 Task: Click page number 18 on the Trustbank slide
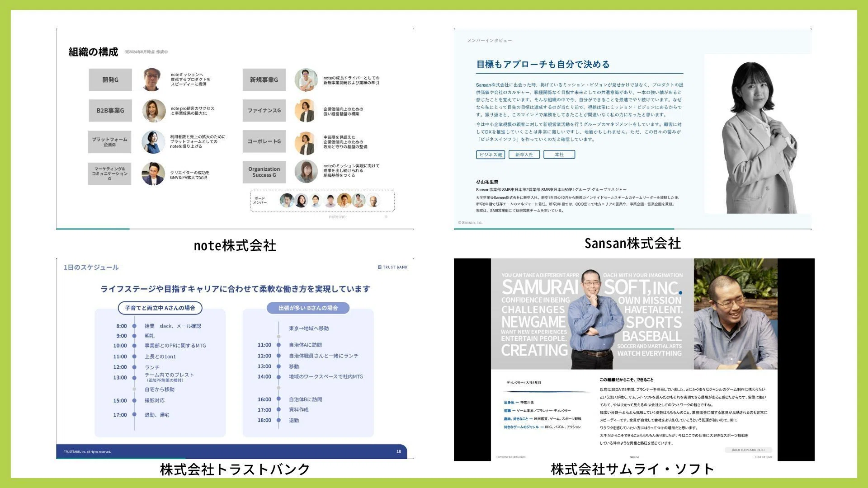[399, 452]
